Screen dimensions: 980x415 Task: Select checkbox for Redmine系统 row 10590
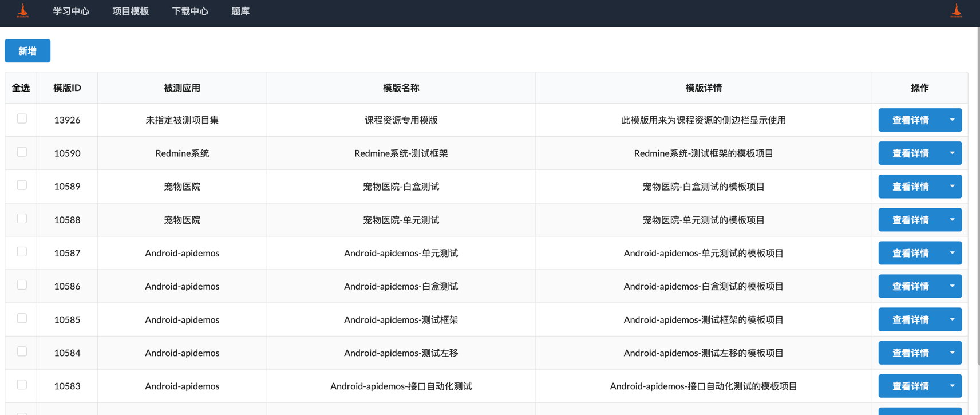(x=22, y=152)
